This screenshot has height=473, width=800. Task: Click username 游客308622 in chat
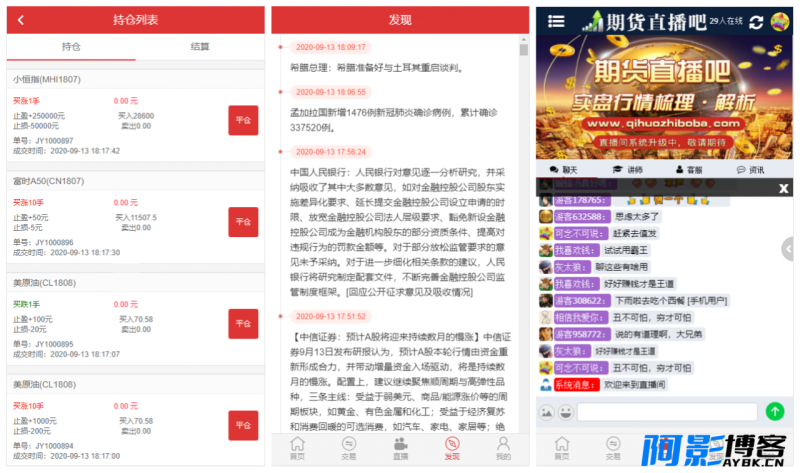[581, 301]
